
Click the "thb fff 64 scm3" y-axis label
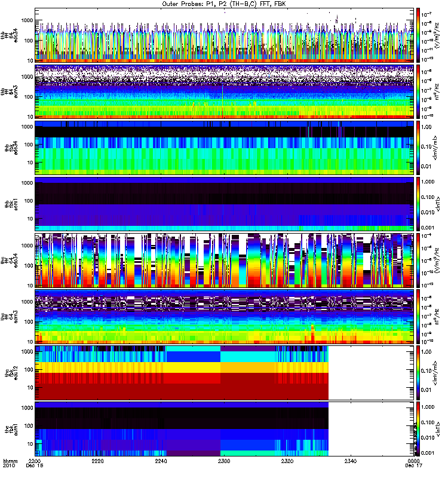click(9, 92)
